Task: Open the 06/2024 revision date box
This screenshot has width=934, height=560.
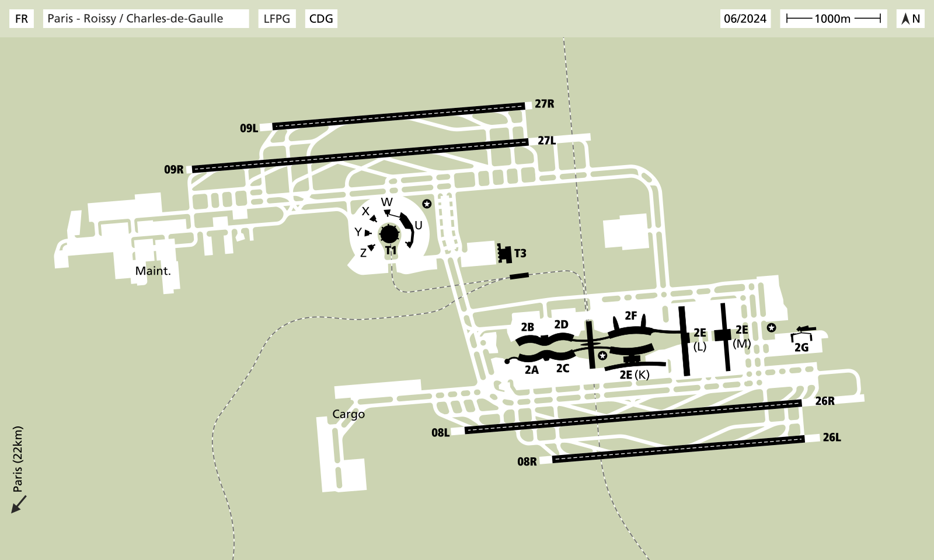Action: (x=745, y=19)
